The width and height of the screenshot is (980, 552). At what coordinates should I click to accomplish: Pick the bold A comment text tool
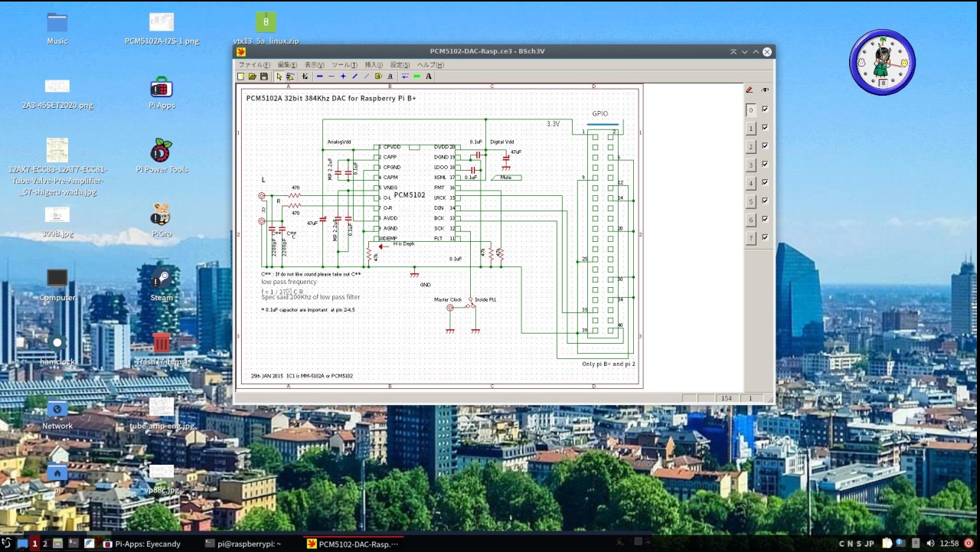429,77
